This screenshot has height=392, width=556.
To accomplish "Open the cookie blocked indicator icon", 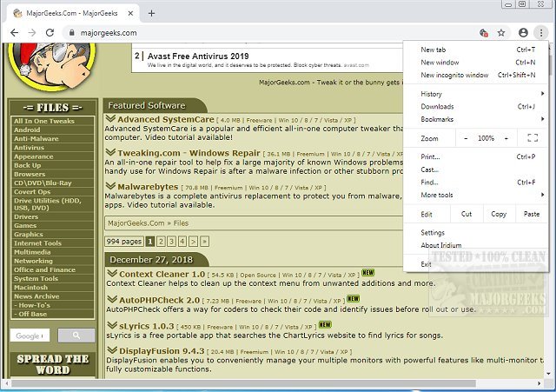I will (484, 33).
